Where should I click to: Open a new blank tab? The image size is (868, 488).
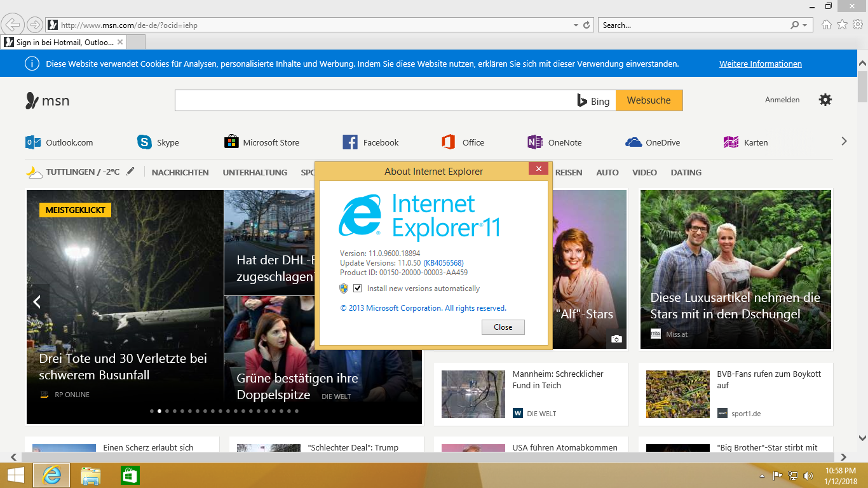137,42
